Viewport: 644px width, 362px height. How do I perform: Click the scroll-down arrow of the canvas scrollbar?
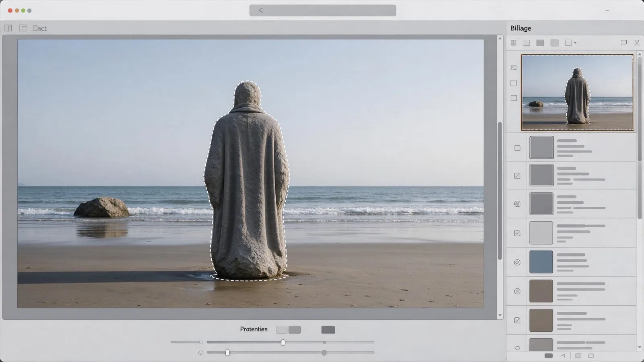[x=500, y=316]
